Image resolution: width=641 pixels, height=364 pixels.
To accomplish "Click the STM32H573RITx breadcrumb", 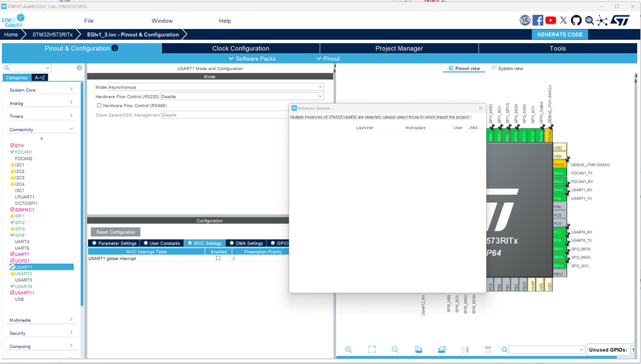I will pos(52,35).
